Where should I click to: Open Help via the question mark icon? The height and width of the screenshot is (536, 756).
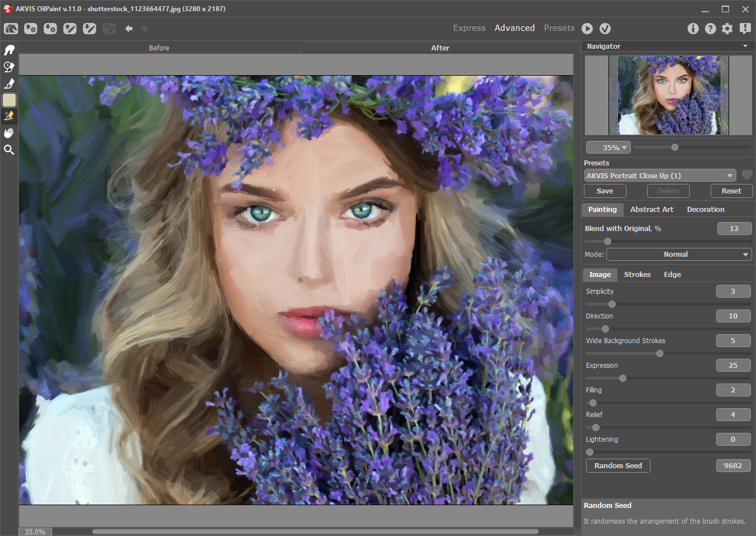coord(710,29)
